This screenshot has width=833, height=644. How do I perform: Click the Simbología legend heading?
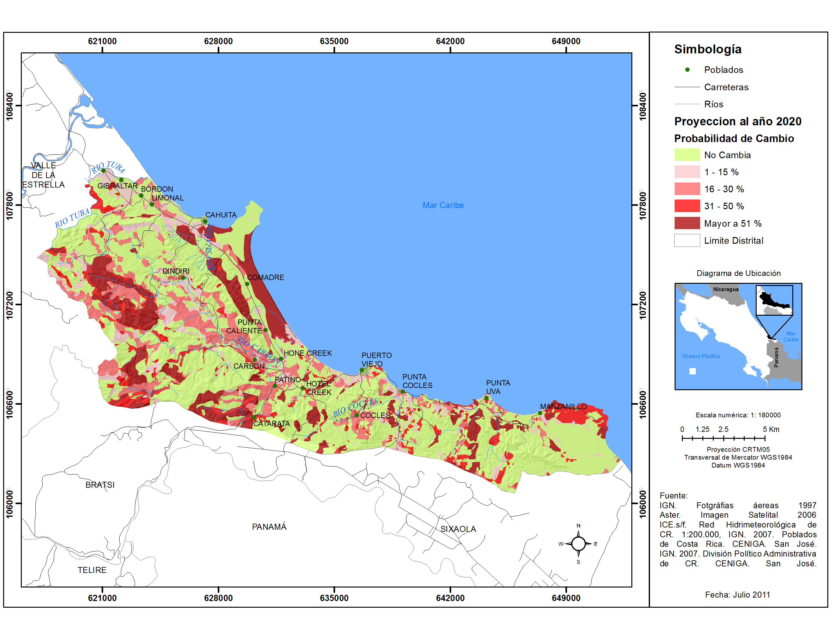(x=707, y=49)
